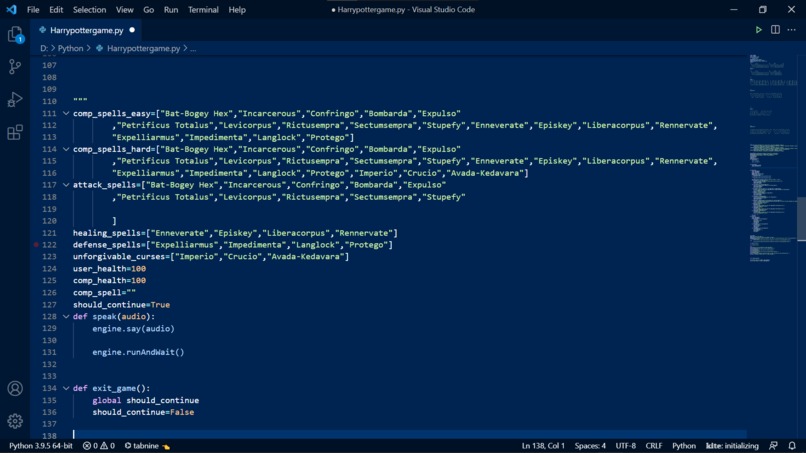Open the Explorer view in the activity bar
The image size is (806, 453).
click(15, 34)
